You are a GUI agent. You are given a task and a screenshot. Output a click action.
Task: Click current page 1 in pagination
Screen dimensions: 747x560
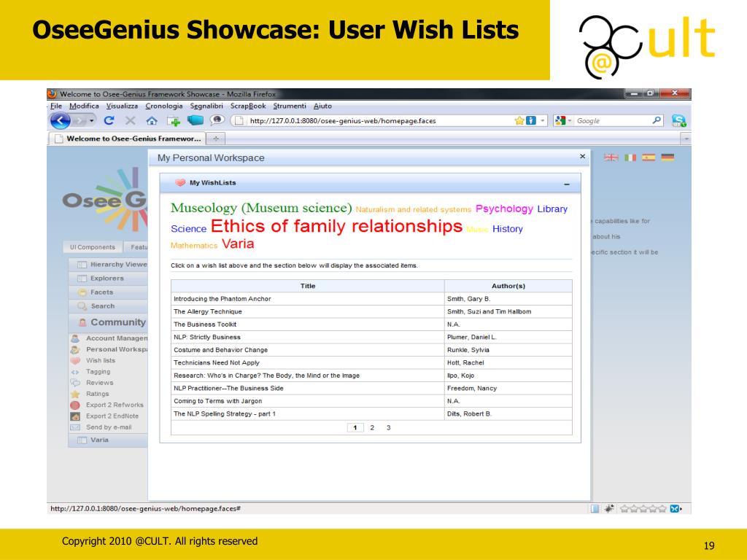(x=355, y=427)
